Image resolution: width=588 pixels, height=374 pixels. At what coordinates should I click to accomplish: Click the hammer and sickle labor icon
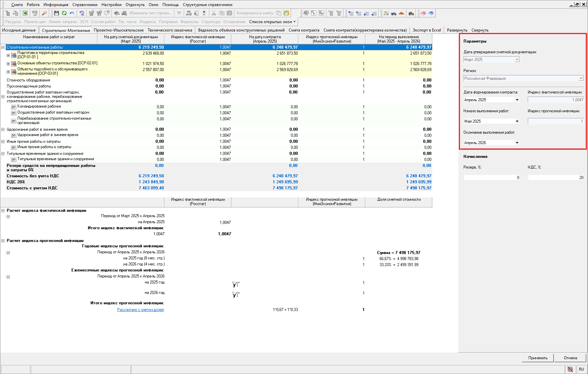coord(386,13)
